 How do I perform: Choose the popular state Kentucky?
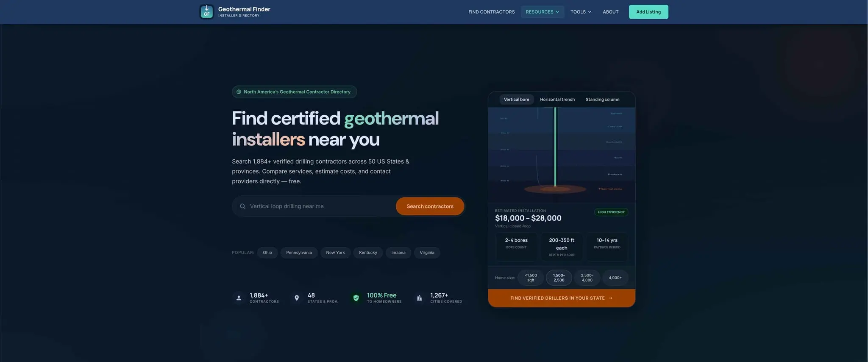(368, 253)
